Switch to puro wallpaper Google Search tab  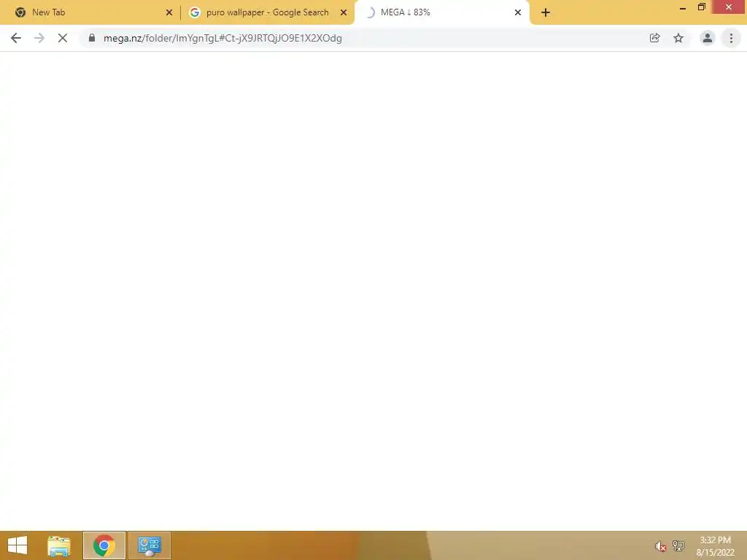267,12
